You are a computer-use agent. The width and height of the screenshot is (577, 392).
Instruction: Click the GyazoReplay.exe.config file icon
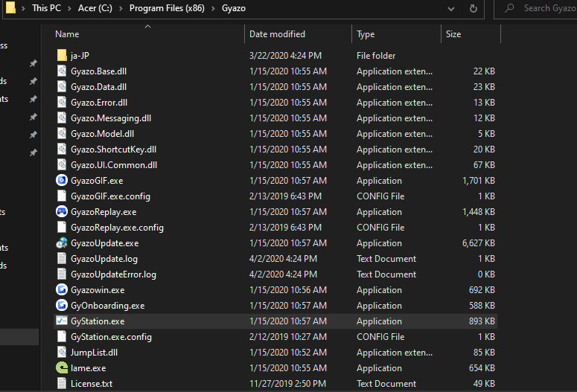coord(62,228)
